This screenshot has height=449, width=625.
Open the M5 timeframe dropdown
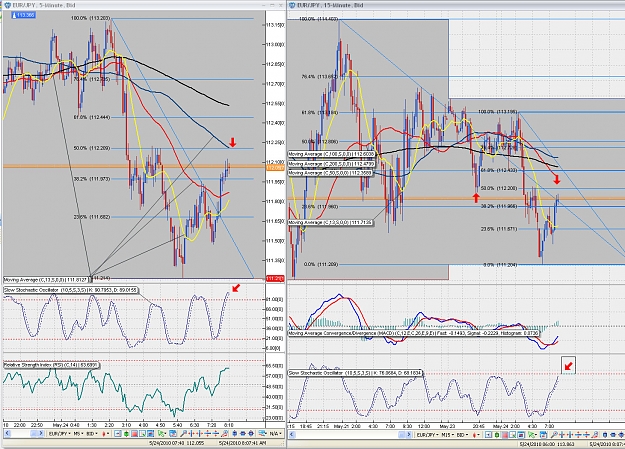tap(78, 433)
